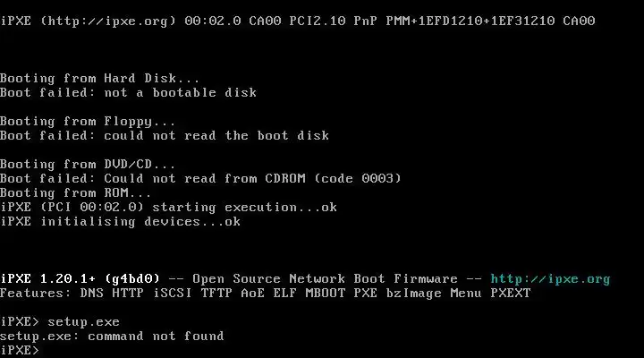This screenshot has width=644, height=358.
Task: Click the empty iPXE> prompt at bottom
Action: point(20,350)
